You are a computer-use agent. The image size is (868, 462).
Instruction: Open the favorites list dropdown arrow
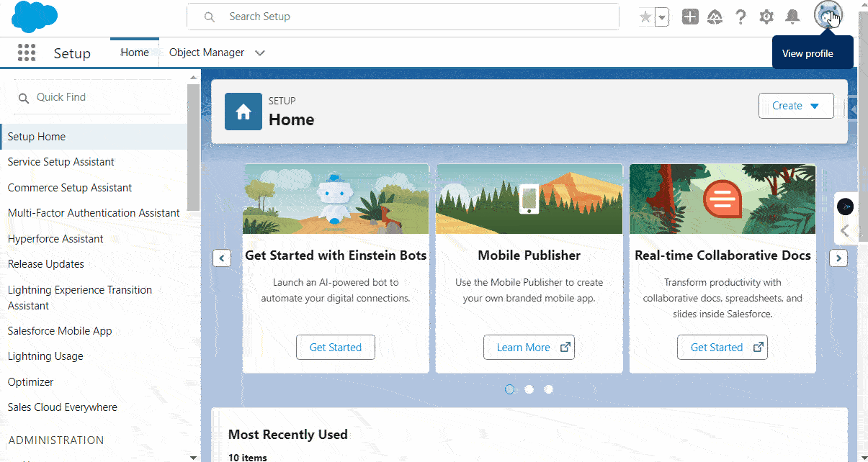tap(661, 17)
